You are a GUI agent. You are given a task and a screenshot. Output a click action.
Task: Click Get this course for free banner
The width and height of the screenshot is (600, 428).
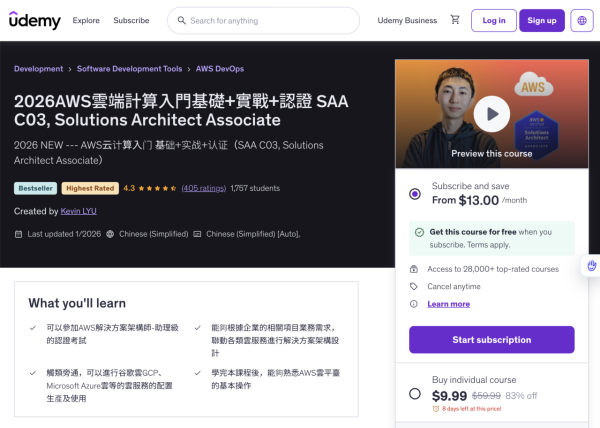[x=492, y=238]
